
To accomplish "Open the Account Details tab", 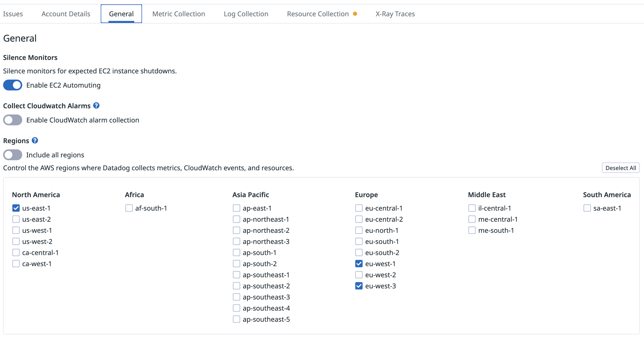I will tap(66, 14).
